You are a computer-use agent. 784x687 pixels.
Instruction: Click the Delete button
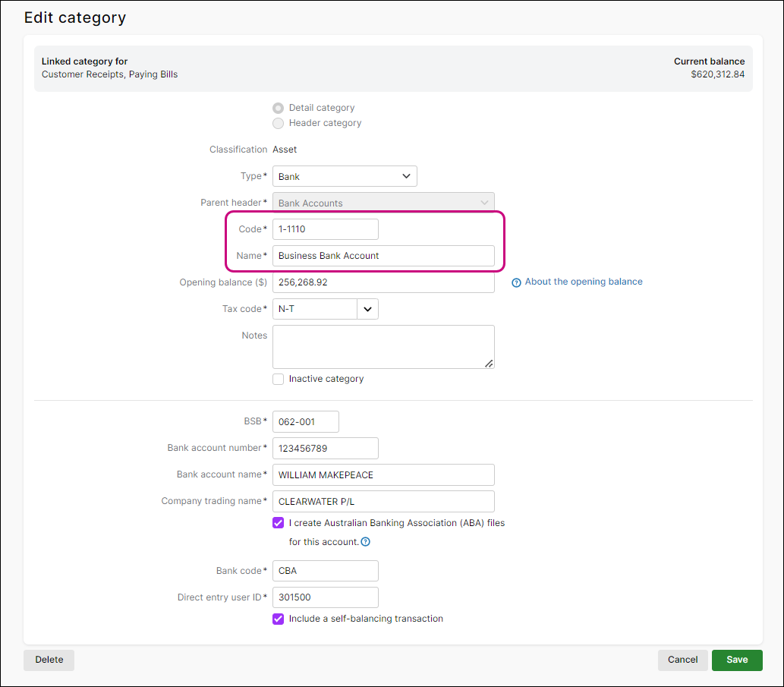coord(49,660)
